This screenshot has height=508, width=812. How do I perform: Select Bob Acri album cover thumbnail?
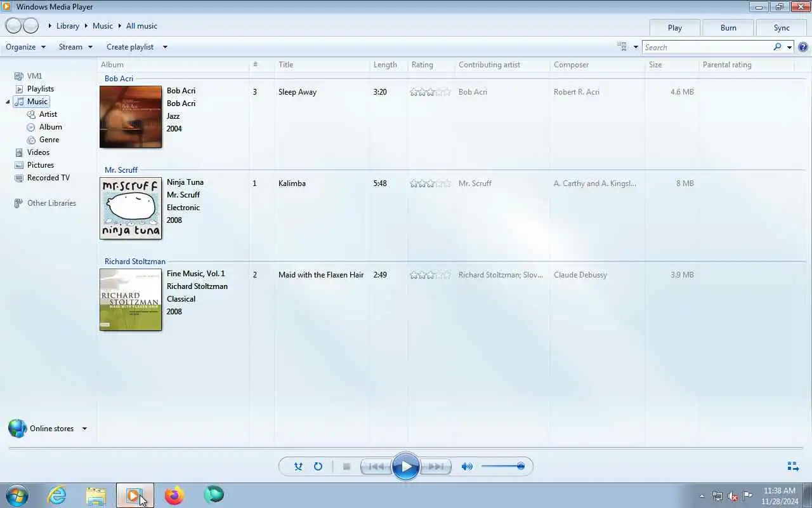coord(131,117)
